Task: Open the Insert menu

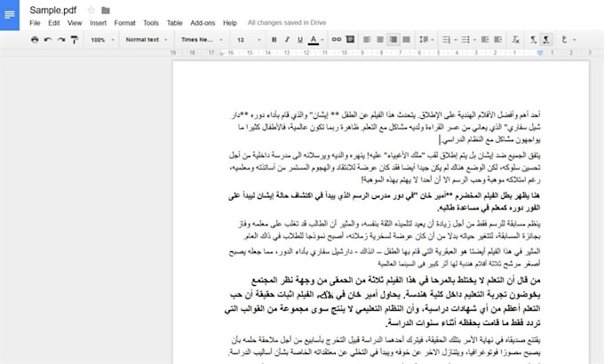Action: (98, 23)
